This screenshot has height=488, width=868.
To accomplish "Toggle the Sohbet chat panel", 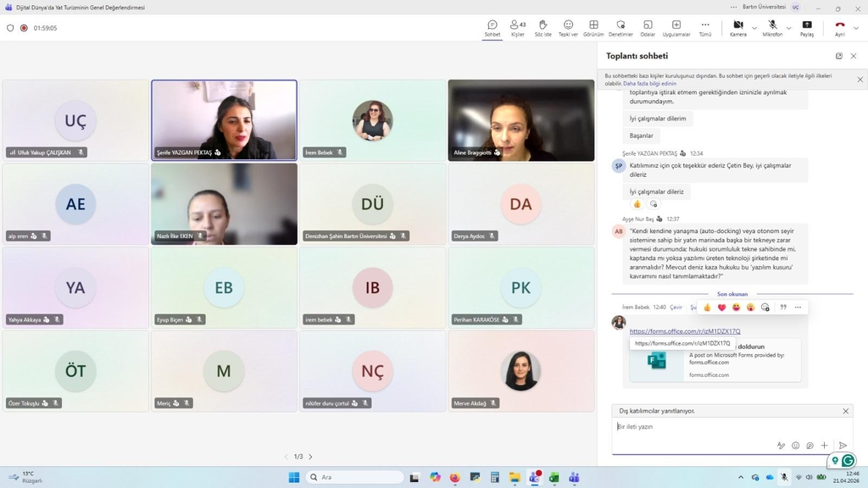I will click(492, 28).
